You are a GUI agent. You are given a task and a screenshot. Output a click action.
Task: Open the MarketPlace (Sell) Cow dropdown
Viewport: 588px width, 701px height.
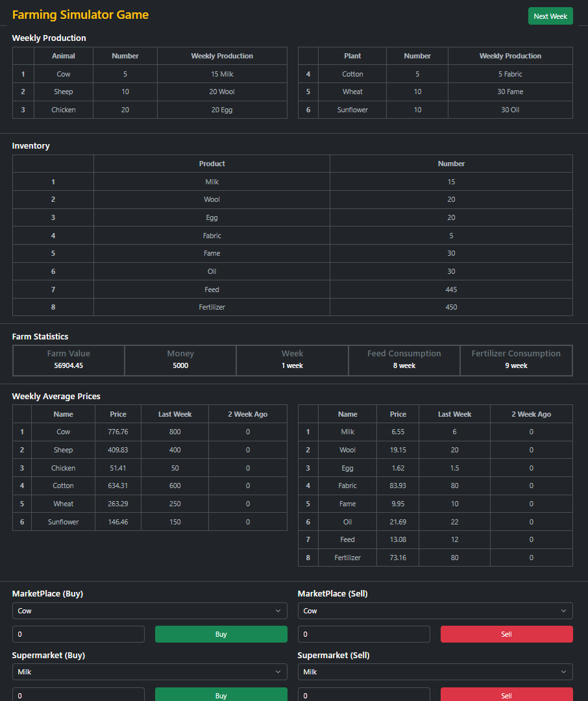[435, 611]
